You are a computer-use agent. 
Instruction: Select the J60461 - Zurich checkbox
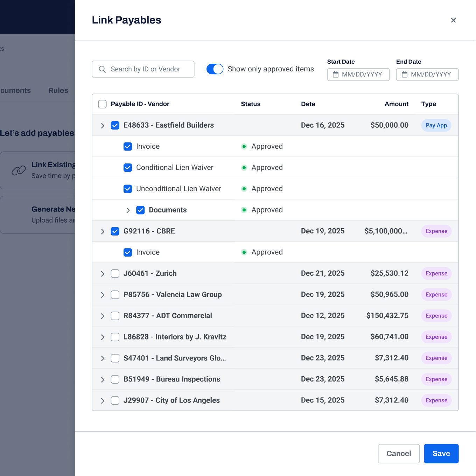click(115, 273)
